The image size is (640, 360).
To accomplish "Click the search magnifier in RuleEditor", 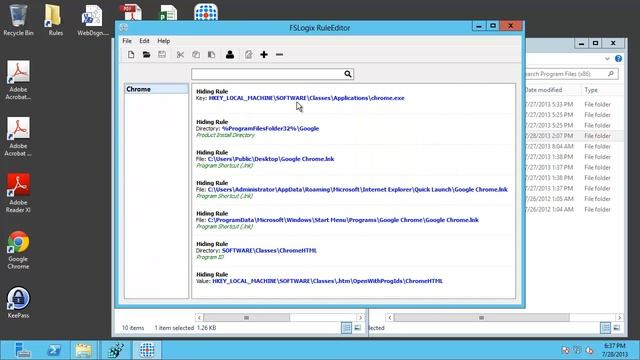I will coord(348,74).
